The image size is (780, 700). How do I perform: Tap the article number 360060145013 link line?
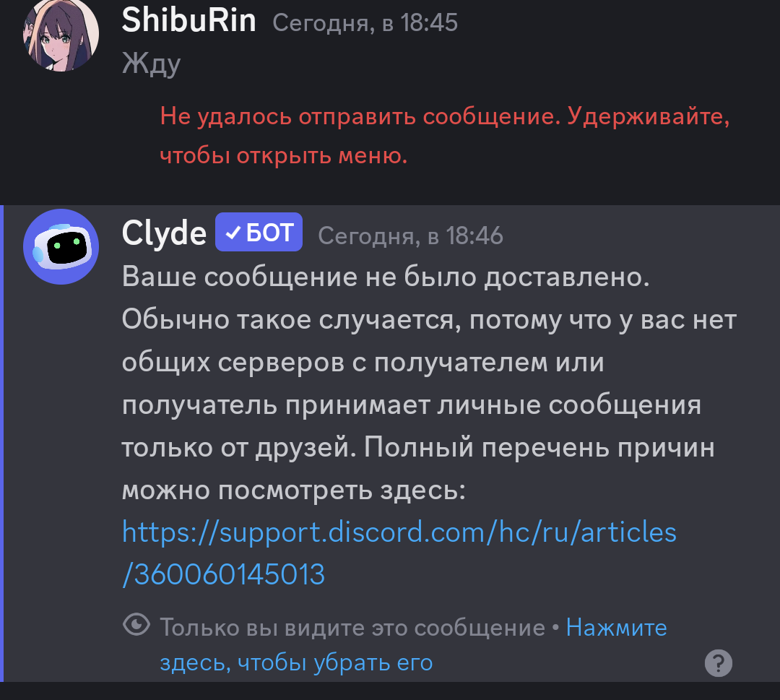223,574
